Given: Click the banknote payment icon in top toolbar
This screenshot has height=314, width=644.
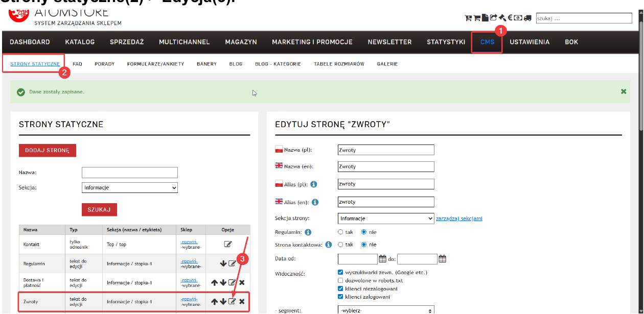Looking at the screenshot, I should pyautogui.click(x=518, y=18).
